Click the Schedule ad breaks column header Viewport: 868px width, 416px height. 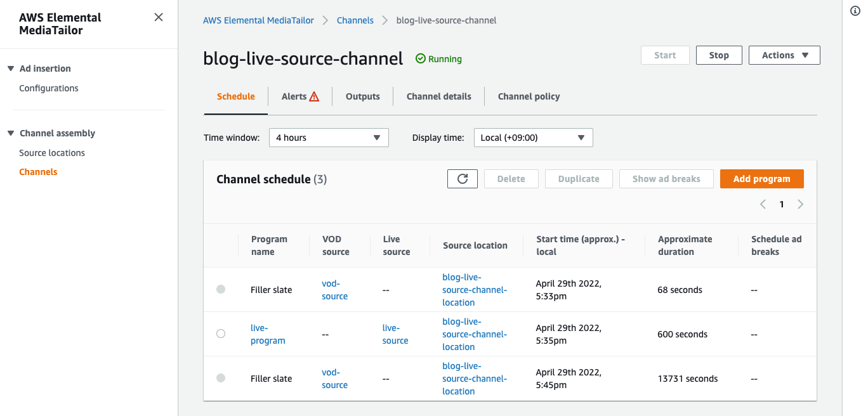pyautogui.click(x=777, y=245)
